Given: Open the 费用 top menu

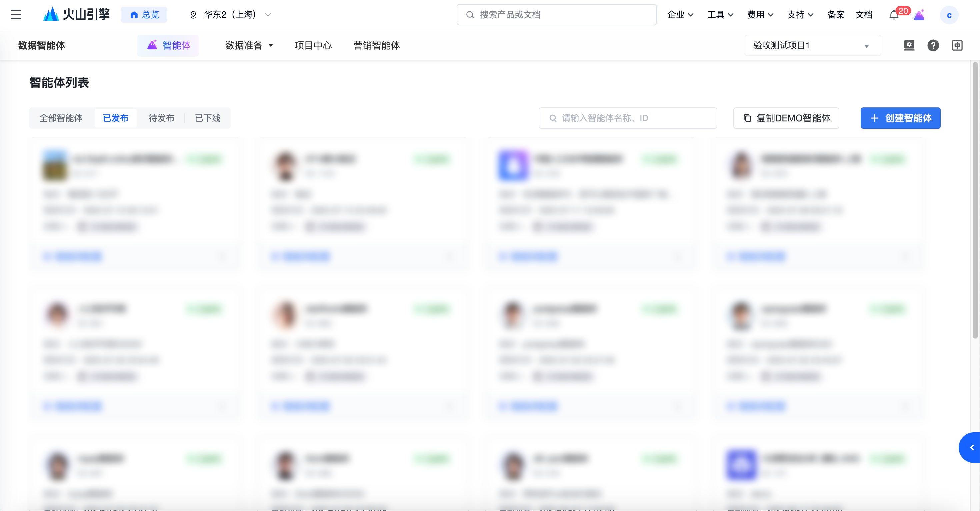Looking at the screenshot, I should click(x=760, y=15).
